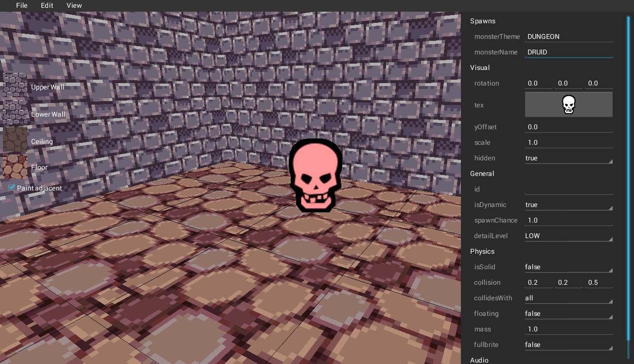Click the spawnChance value field
The image size is (634, 364).
[x=569, y=220]
